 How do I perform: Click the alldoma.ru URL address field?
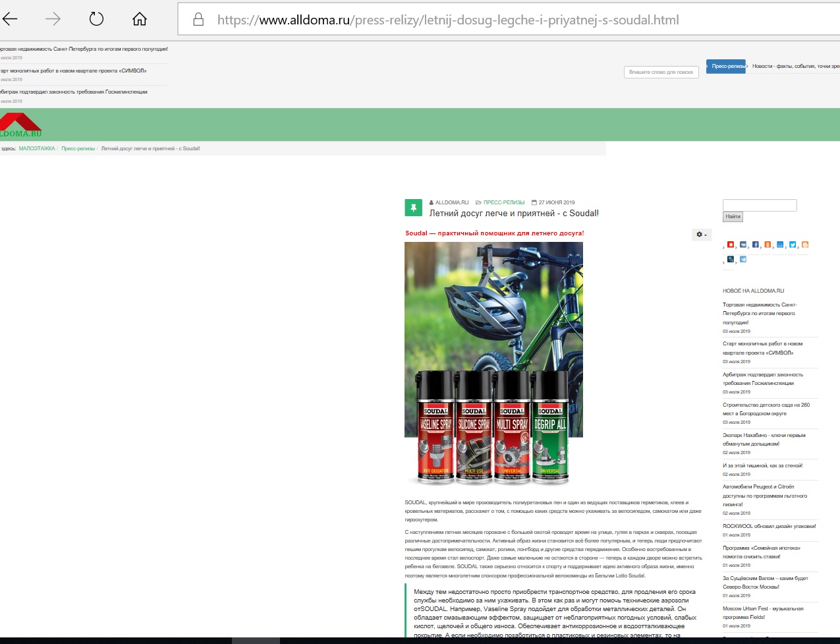448,20
